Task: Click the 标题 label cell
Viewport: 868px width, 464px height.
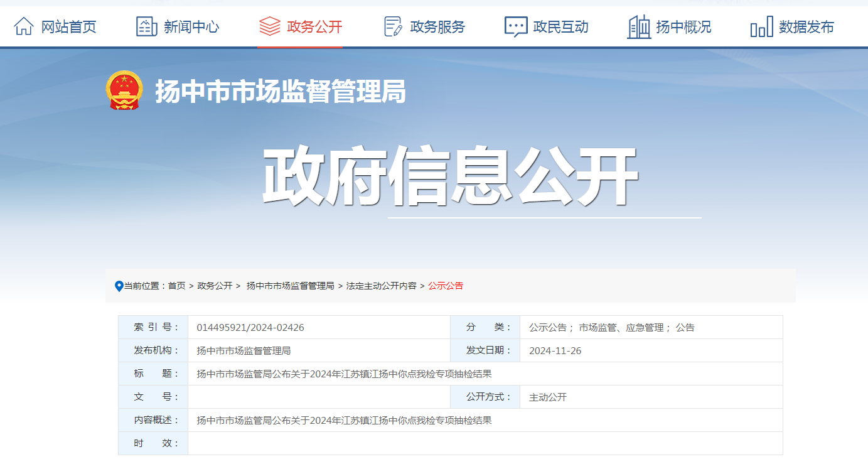Action: (x=153, y=374)
